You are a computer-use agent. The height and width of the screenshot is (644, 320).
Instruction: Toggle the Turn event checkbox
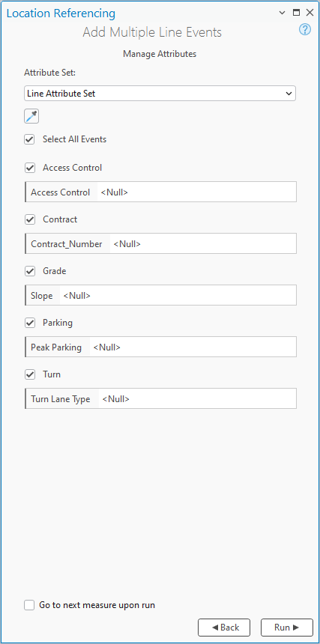[x=29, y=374]
